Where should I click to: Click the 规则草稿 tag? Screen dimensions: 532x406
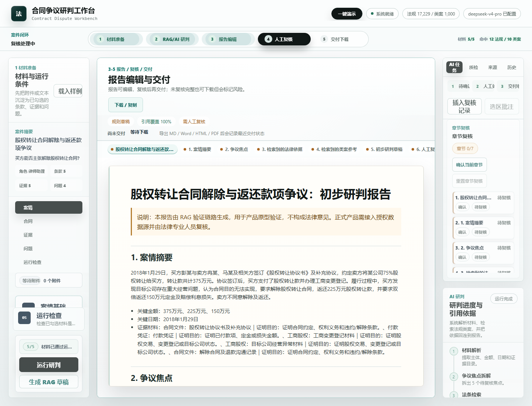(121, 121)
